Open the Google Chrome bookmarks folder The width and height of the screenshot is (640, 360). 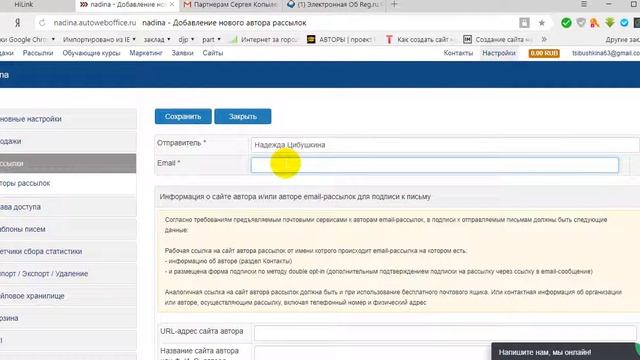pos(27,40)
